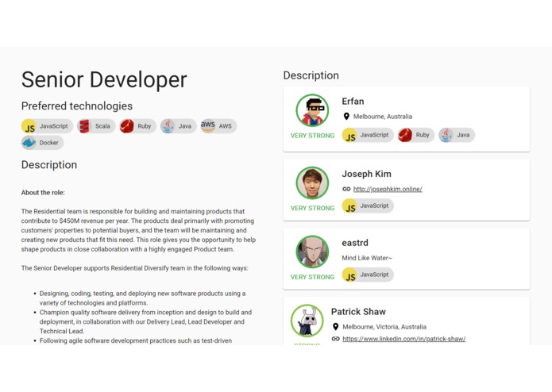
Task: Click the bullet starting 'Designing, coding, testing'
Action: pyautogui.click(x=143, y=298)
